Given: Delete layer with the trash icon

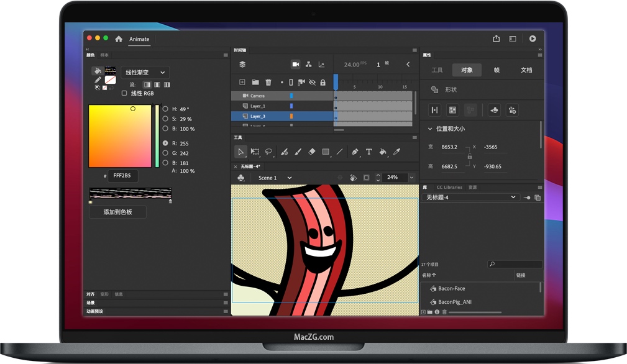Looking at the screenshot, I should (268, 83).
